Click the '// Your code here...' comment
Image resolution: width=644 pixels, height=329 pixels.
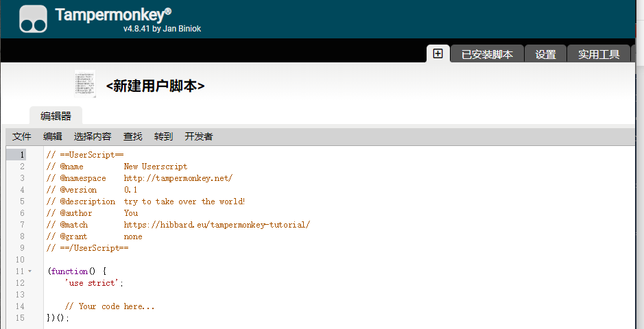click(110, 306)
